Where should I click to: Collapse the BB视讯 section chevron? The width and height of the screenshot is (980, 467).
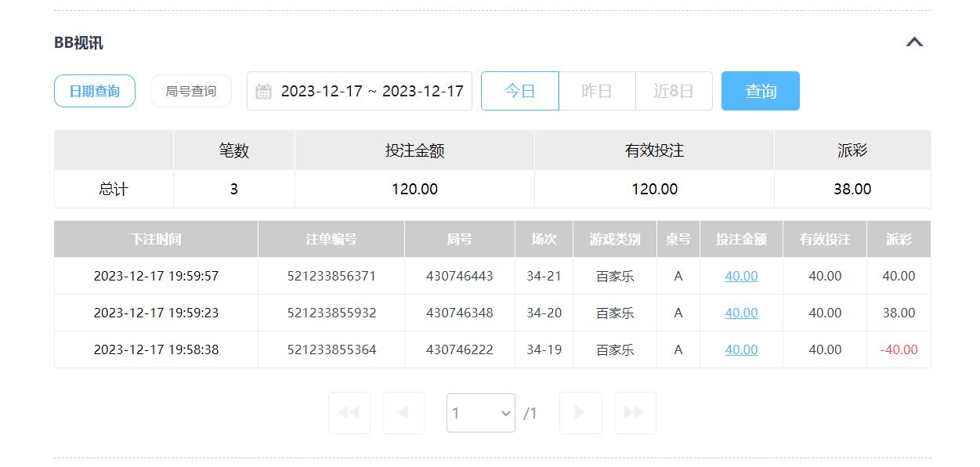point(914,42)
